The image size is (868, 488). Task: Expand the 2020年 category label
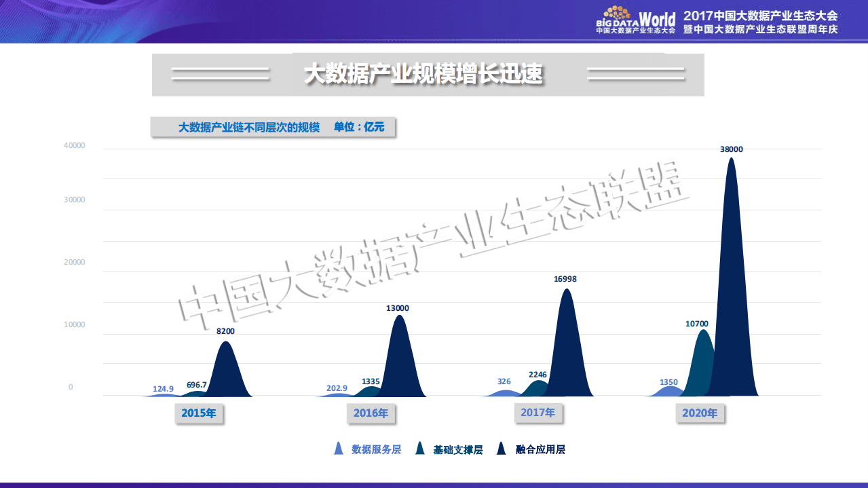(701, 412)
